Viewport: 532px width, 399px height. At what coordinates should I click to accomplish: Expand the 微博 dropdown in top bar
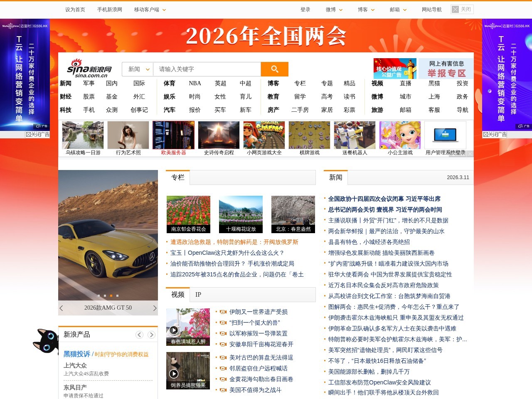334,10
